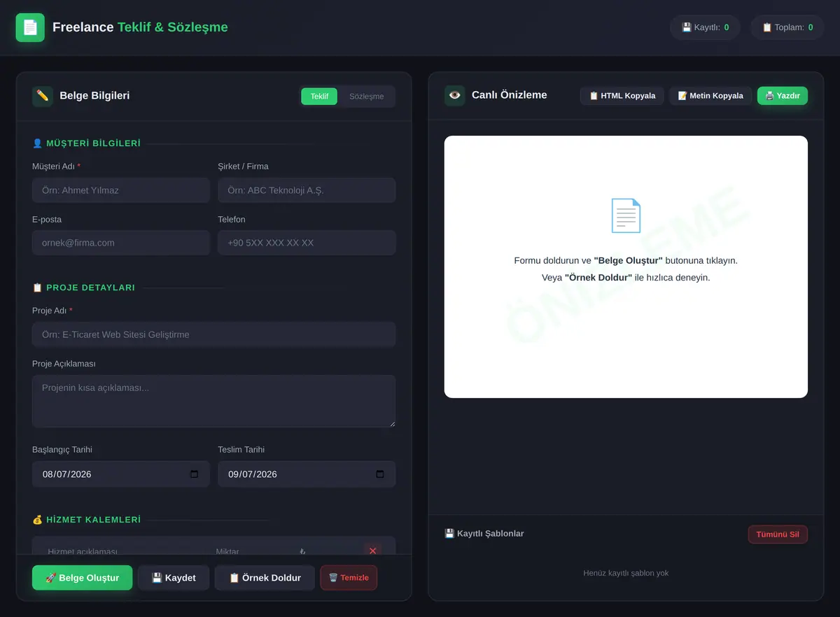The height and width of the screenshot is (617, 840).
Task: Print document with Yazdır button
Action: coord(783,96)
